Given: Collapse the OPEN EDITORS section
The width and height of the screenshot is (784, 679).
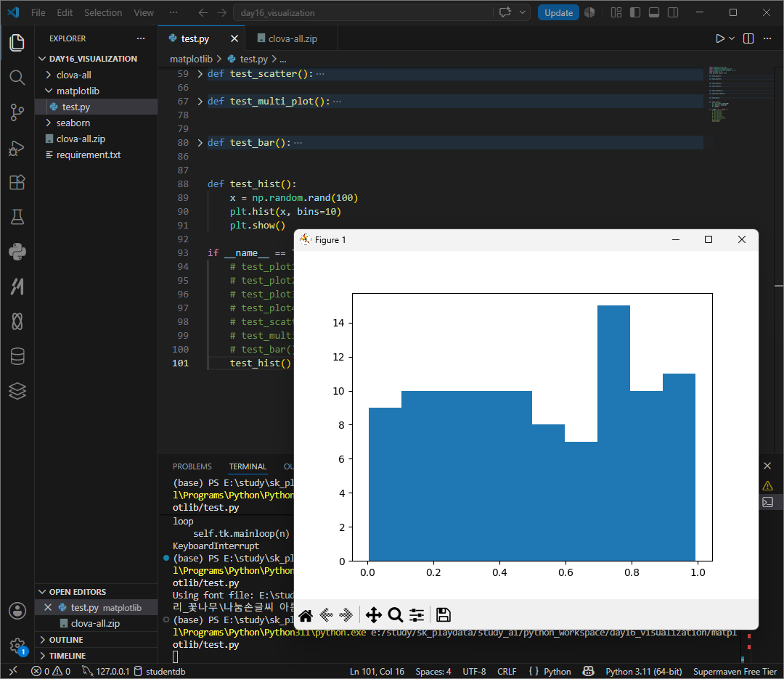Looking at the screenshot, I should pyautogui.click(x=77, y=591).
